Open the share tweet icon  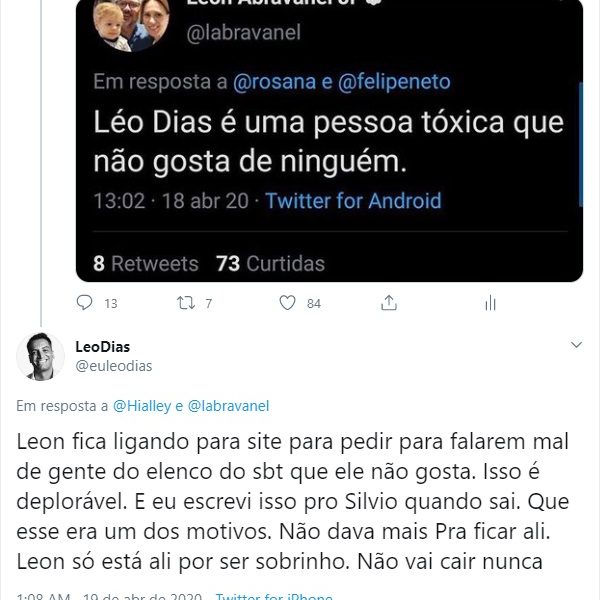[x=389, y=303]
